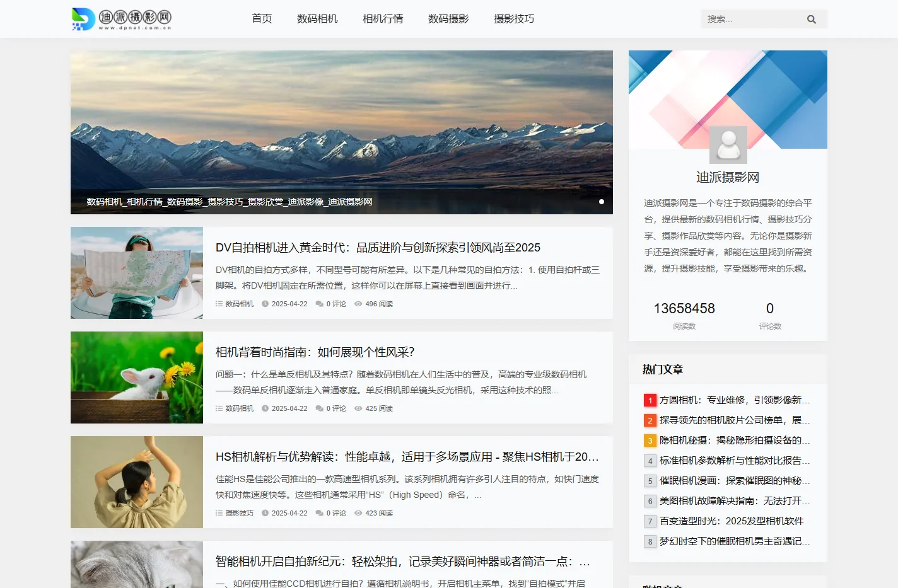Click banner caption 数码相机_相机行情_数码摄影

pos(230,202)
